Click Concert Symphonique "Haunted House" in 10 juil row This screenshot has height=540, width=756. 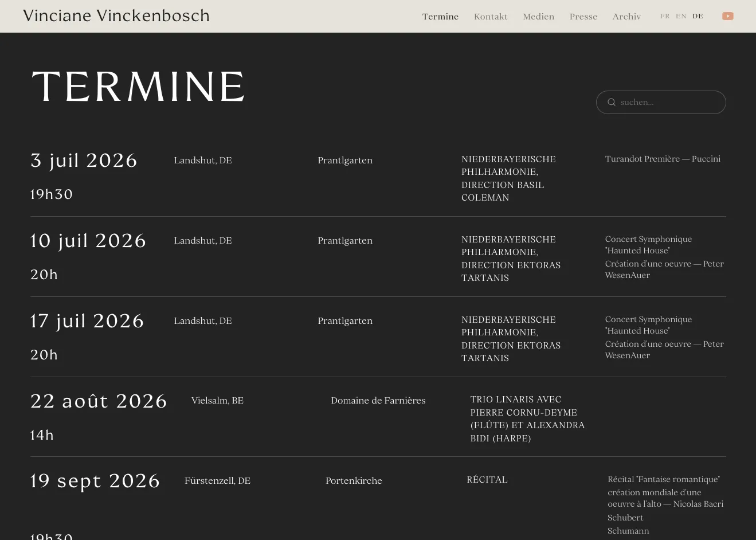[648, 245]
